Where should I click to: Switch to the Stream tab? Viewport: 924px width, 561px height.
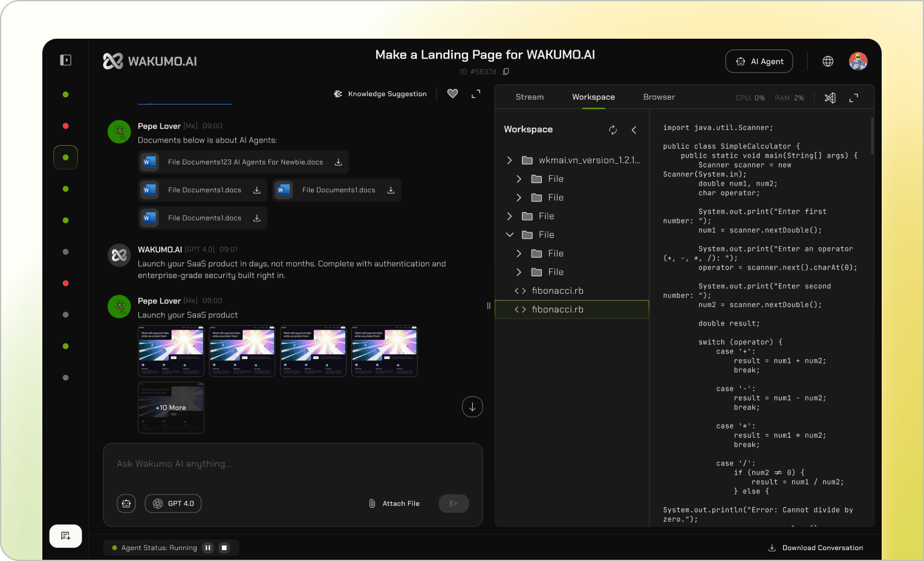point(529,97)
